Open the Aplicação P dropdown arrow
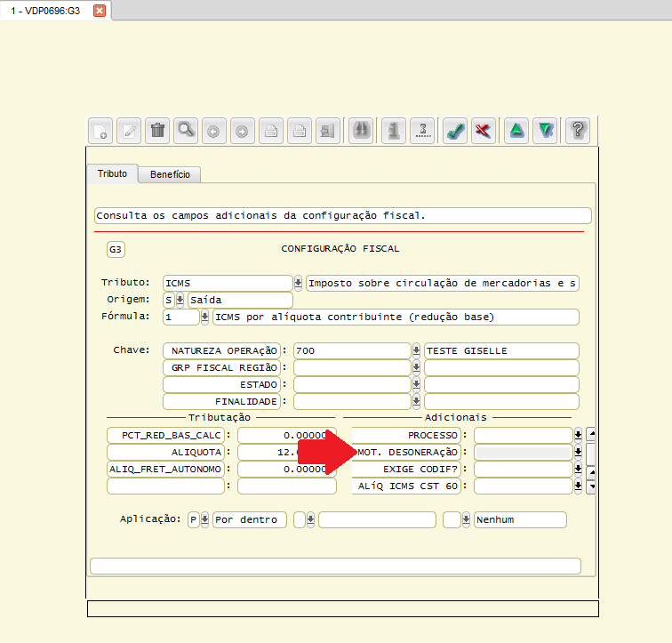Screen dimensions: 672x643 204,519
